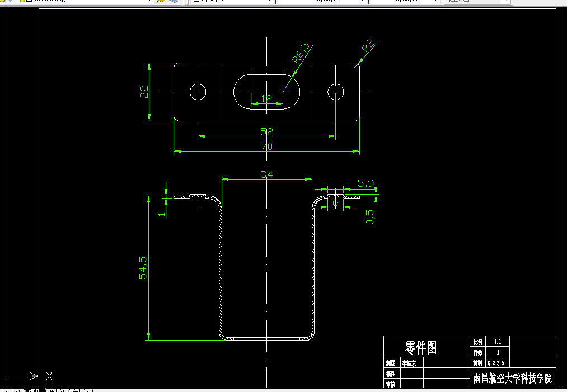Image resolution: width=567 pixels, height=392 pixels.
Task: Select the R2 corner radius label
Action: (x=367, y=46)
